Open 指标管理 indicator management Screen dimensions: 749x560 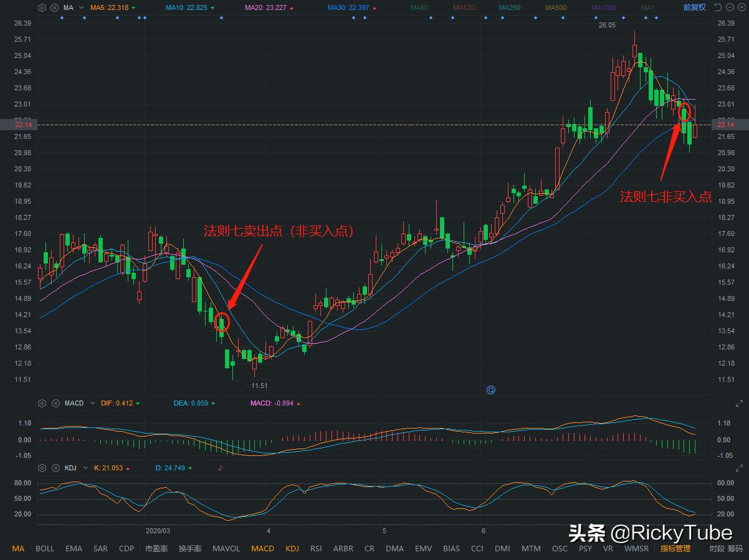(675, 549)
